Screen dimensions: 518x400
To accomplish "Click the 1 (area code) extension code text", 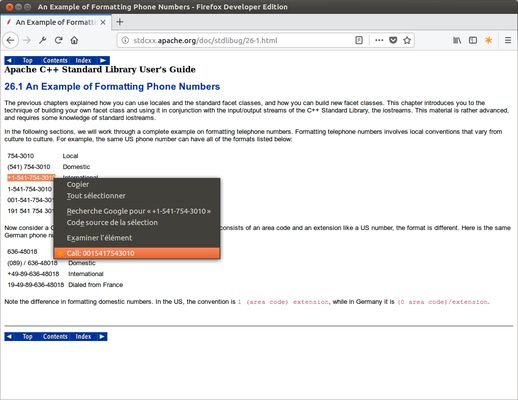I will coord(283,302).
